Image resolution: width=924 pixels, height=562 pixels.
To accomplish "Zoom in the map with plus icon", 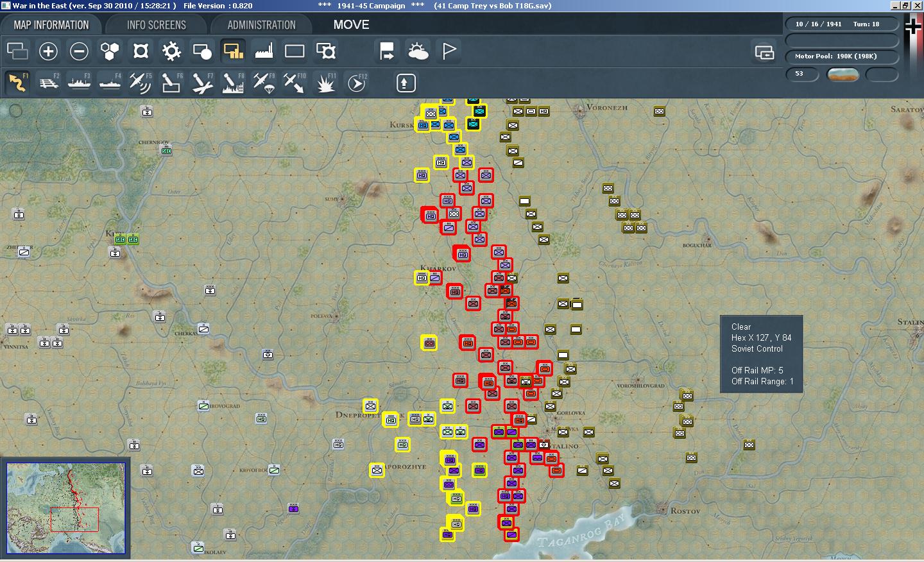I will click(x=48, y=51).
